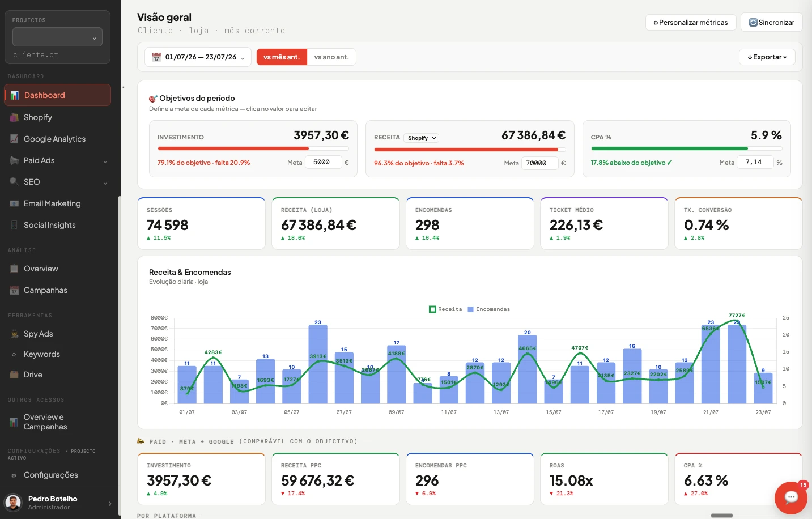This screenshot has height=519, width=812.
Task: Click the calendar icon in date picker
Action: coord(156,57)
